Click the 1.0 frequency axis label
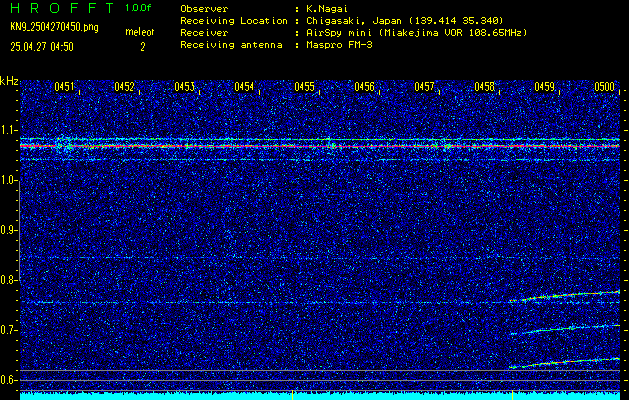629x400 pixels. (x=10, y=180)
